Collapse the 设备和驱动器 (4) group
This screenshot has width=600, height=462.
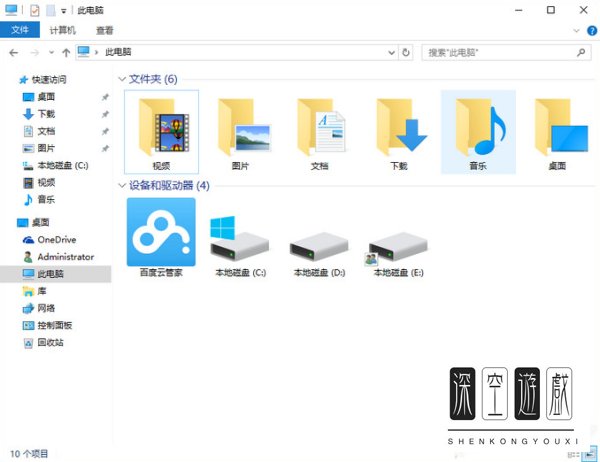pos(122,186)
